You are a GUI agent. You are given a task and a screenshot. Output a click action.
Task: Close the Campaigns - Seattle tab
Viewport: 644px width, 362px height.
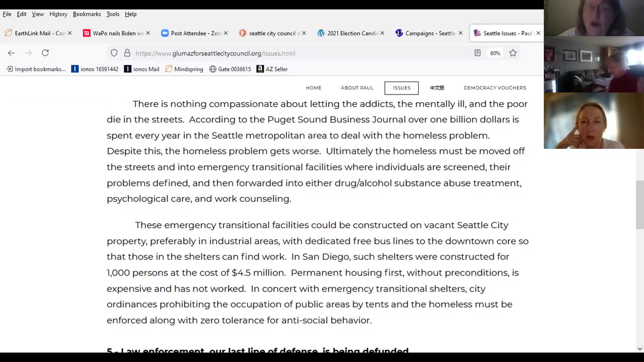coord(460,33)
